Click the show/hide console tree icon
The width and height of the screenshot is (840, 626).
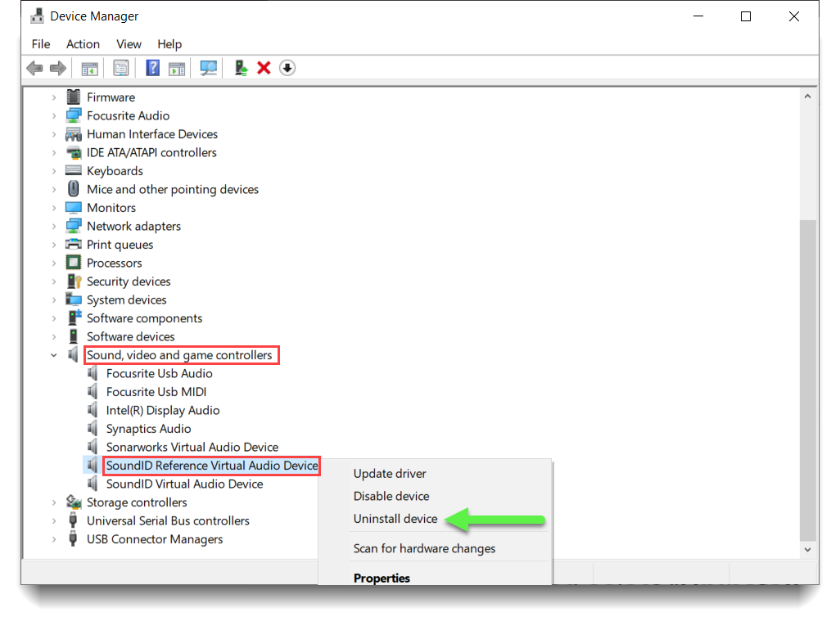click(x=89, y=68)
